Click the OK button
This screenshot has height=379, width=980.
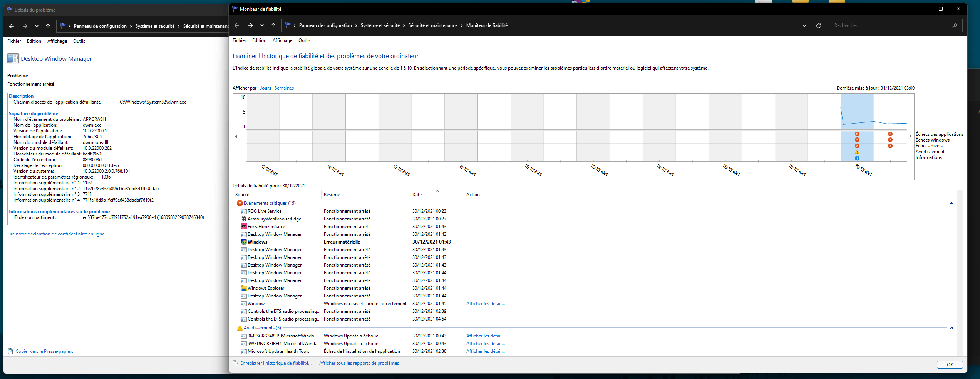click(x=950, y=364)
